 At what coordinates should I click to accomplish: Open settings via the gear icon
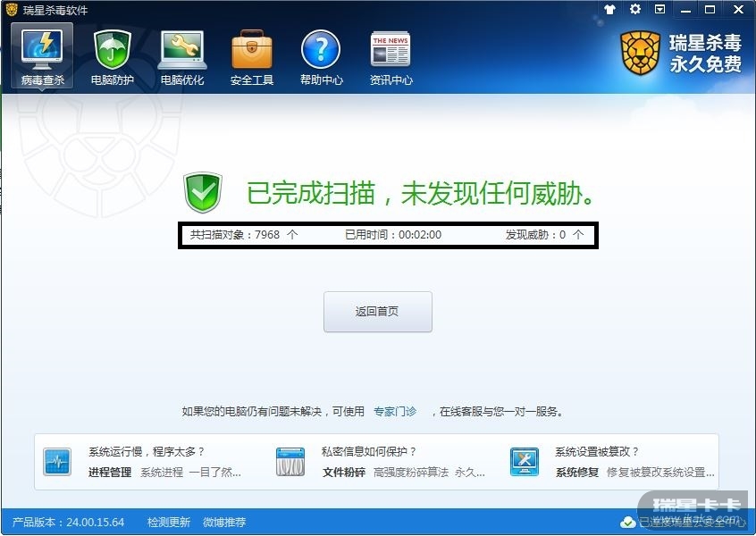[x=635, y=9]
